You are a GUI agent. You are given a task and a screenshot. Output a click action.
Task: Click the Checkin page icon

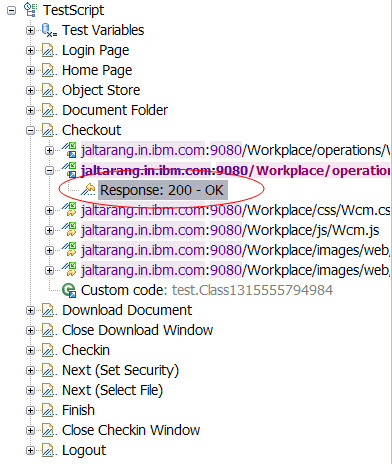coord(49,350)
